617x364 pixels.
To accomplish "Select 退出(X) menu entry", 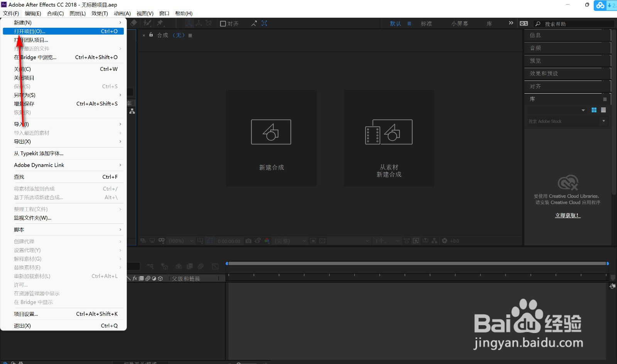I will [x=64, y=326].
